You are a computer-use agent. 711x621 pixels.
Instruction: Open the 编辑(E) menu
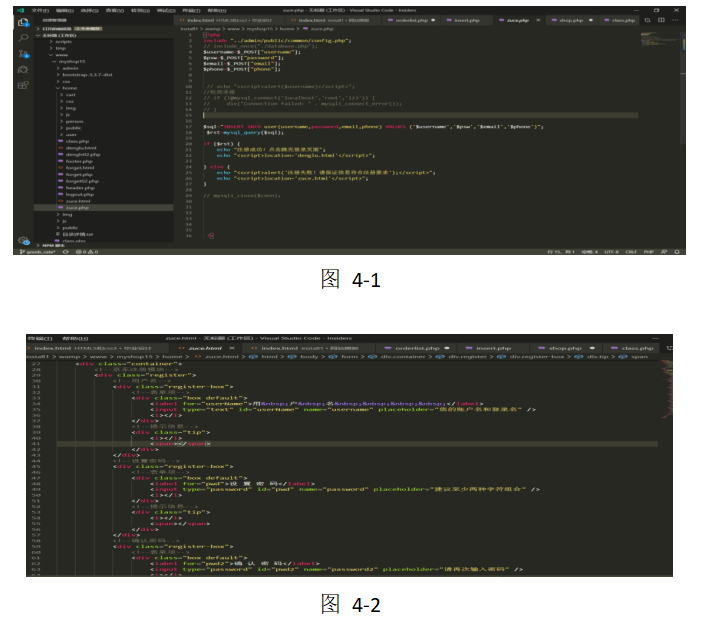tap(64, 10)
